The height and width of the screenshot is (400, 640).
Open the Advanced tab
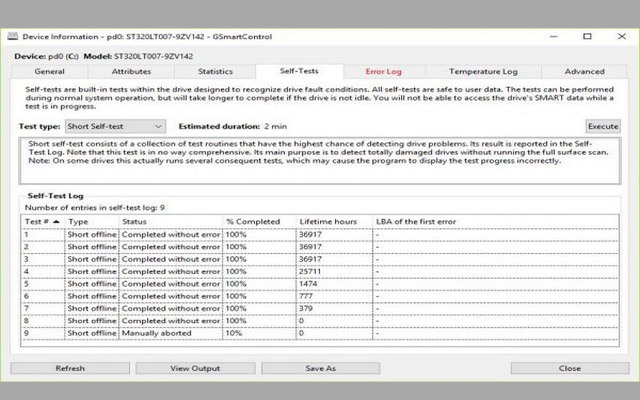584,71
